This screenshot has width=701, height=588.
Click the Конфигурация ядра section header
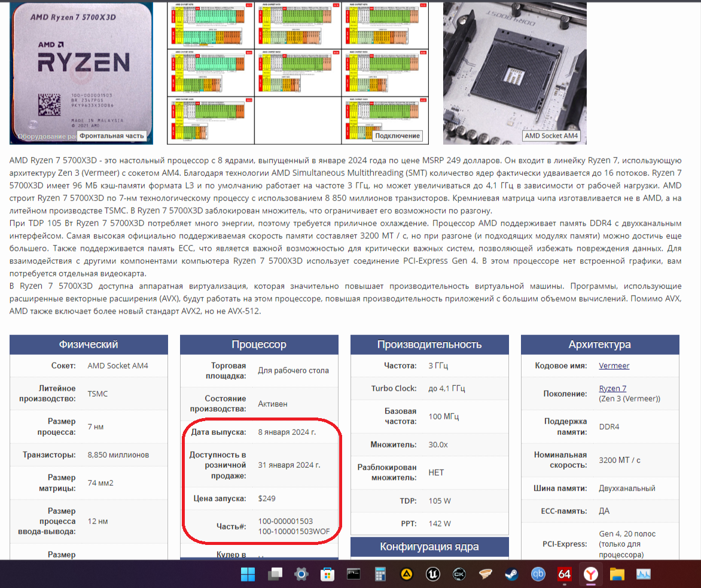(x=429, y=546)
